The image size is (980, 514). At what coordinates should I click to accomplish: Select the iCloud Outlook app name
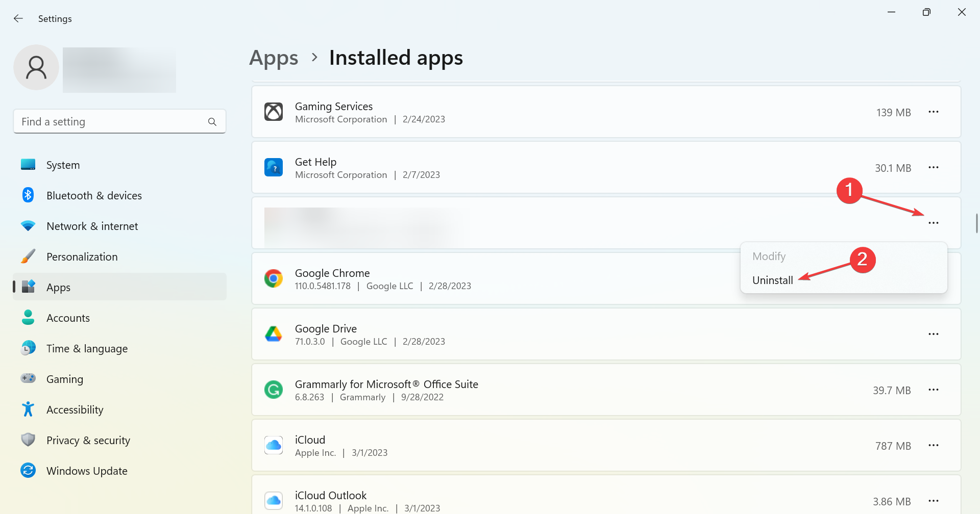pyautogui.click(x=331, y=495)
